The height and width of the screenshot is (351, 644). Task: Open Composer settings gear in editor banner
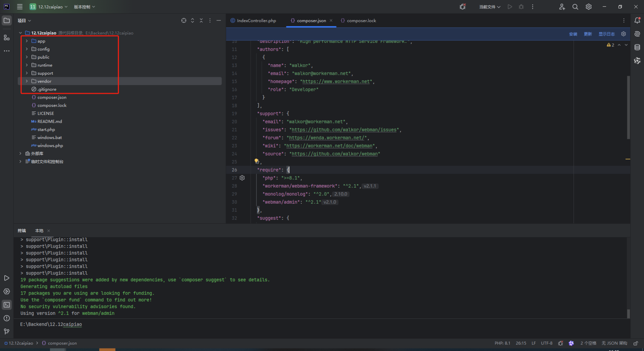(x=624, y=34)
